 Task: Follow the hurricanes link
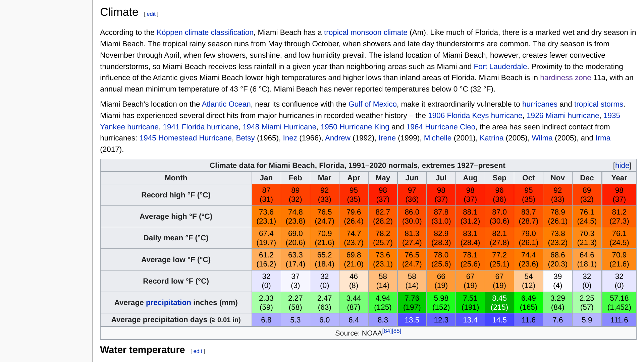click(x=539, y=104)
